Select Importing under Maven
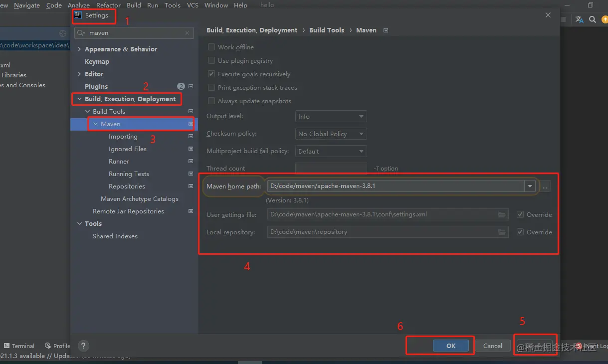608x364 pixels. (123, 136)
